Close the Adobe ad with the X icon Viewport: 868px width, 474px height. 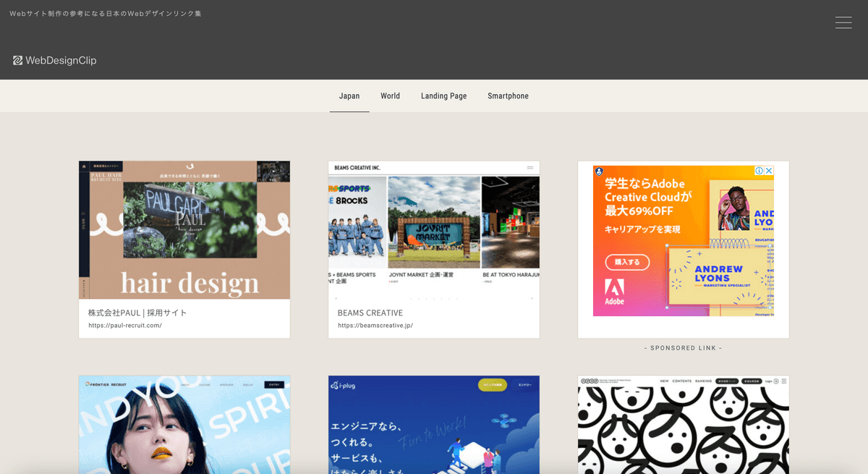point(769,171)
